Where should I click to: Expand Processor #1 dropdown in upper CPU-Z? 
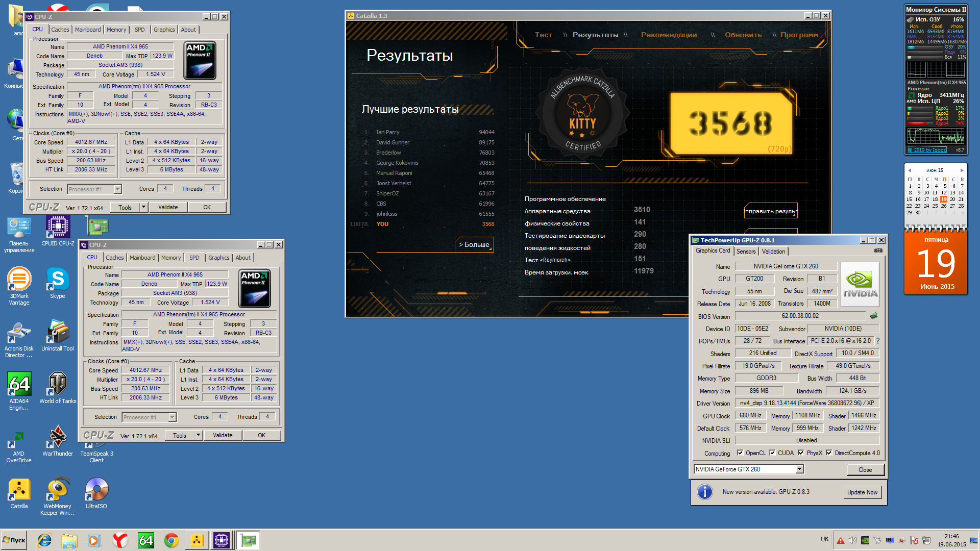tap(117, 189)
